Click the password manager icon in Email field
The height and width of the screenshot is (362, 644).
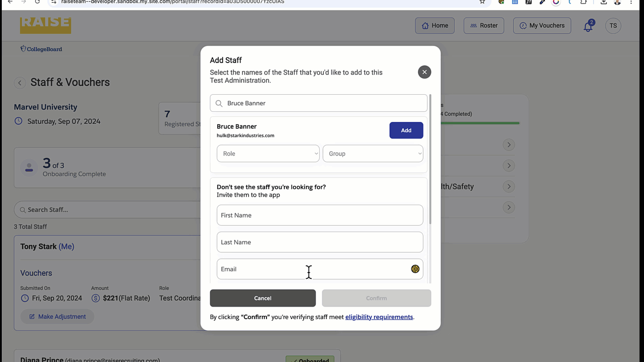pos(415,269)
